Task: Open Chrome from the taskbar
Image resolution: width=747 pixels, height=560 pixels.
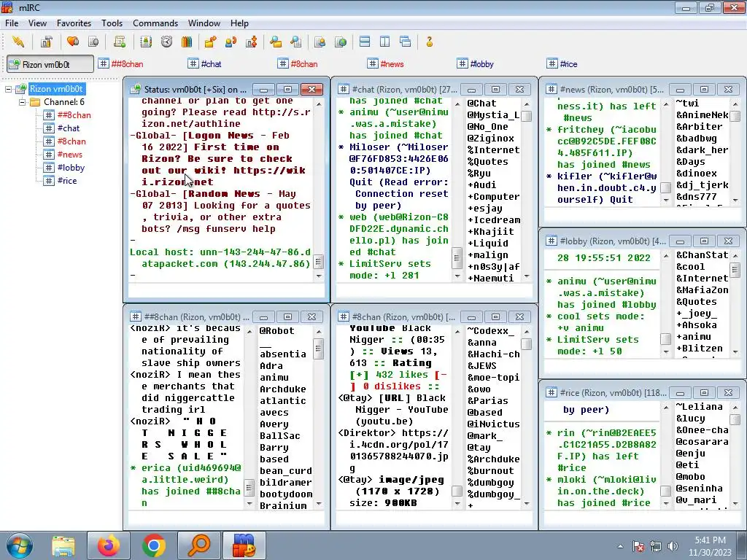Action: pyautogui.click(x=153, y=545)
